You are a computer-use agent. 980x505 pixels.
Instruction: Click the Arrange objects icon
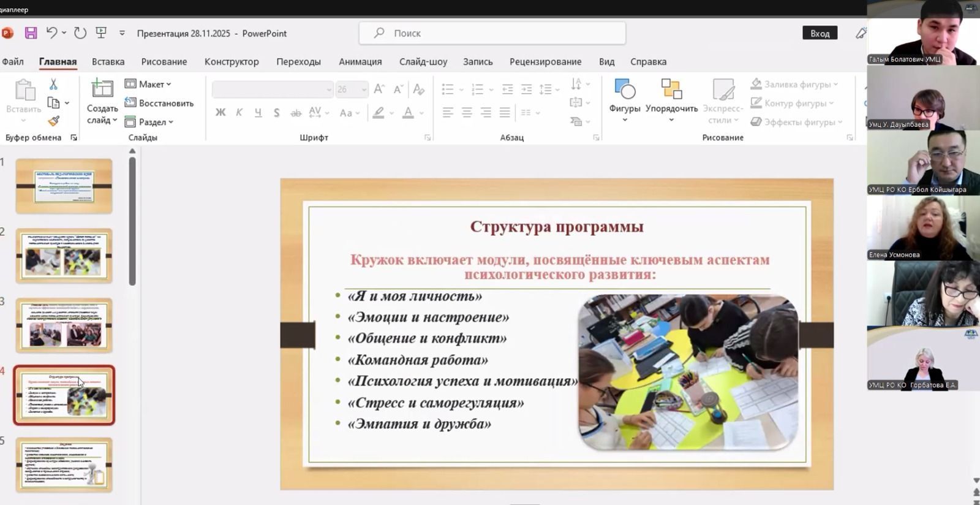(671, 89)
